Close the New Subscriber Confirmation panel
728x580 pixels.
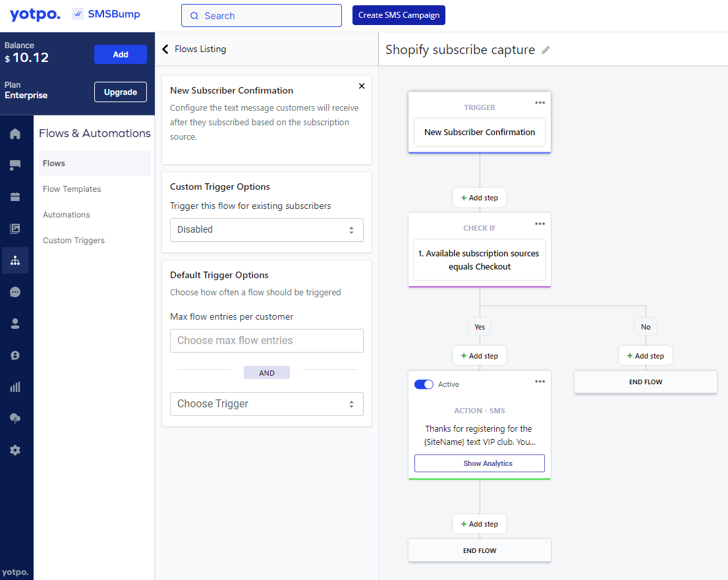point(362,86)
